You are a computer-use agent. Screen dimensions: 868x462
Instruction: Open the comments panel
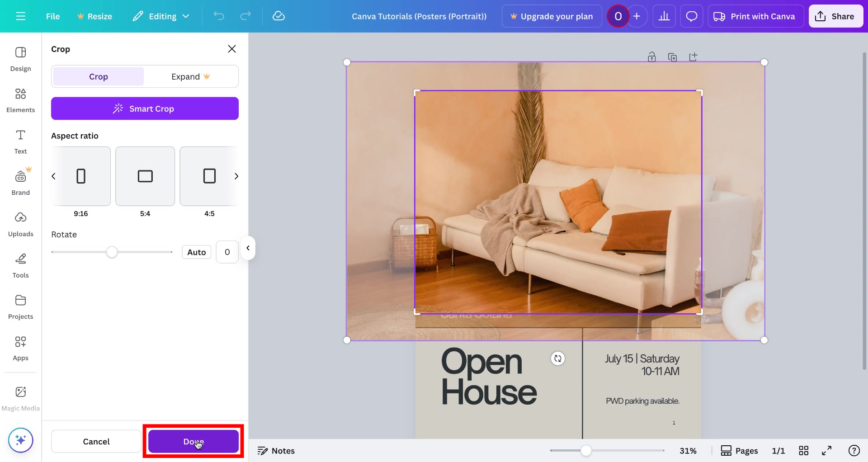pyautogui.click(x=692, y=16)
